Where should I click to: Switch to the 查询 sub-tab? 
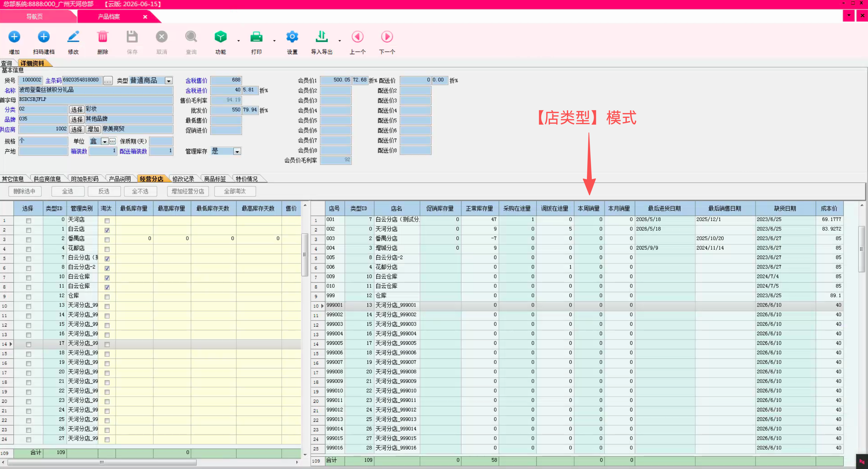point(6,63)
